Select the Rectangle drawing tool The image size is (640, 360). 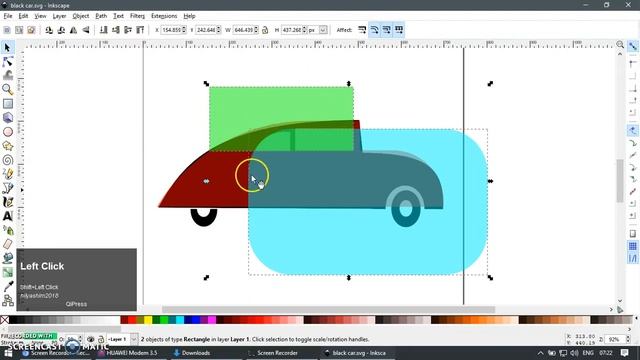click(7, 104)
